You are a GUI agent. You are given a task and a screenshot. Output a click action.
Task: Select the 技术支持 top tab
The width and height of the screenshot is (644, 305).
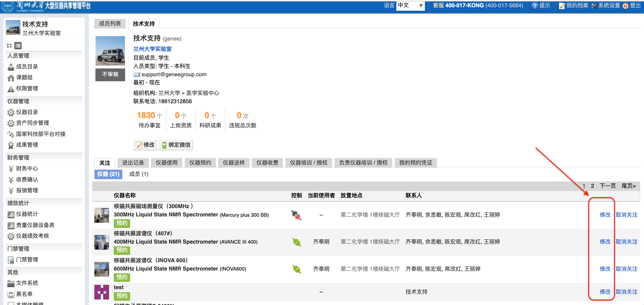pos(144,24)
